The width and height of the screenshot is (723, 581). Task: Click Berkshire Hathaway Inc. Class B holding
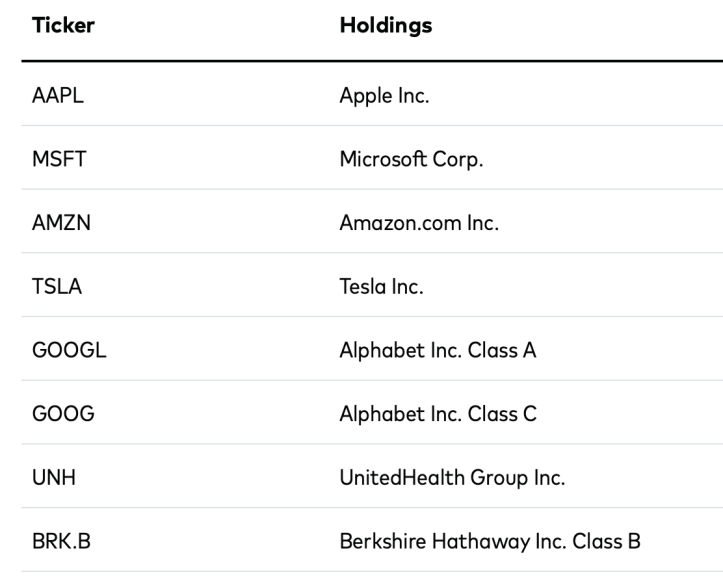click(490, 542)
